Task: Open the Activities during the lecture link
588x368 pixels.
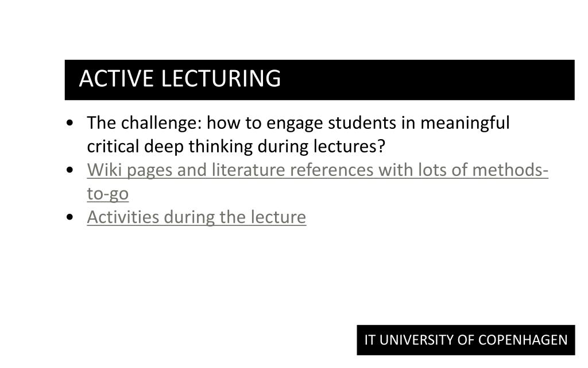Action: (196, 217)
